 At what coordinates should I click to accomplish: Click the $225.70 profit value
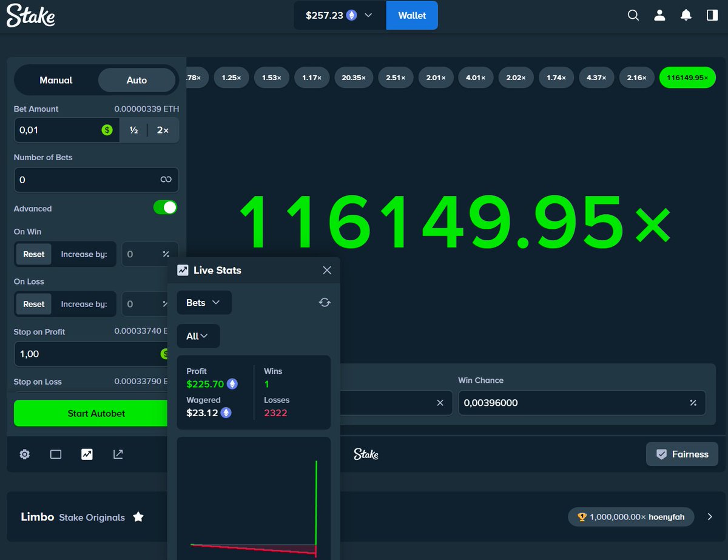pyautogui.click(x=205, y=384)
